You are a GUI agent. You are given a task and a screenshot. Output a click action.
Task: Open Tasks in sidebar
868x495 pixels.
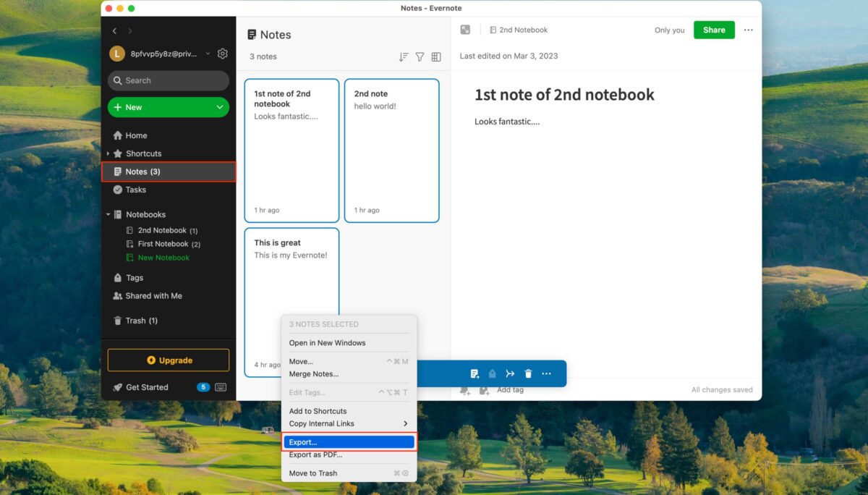(x=129, y=190)
